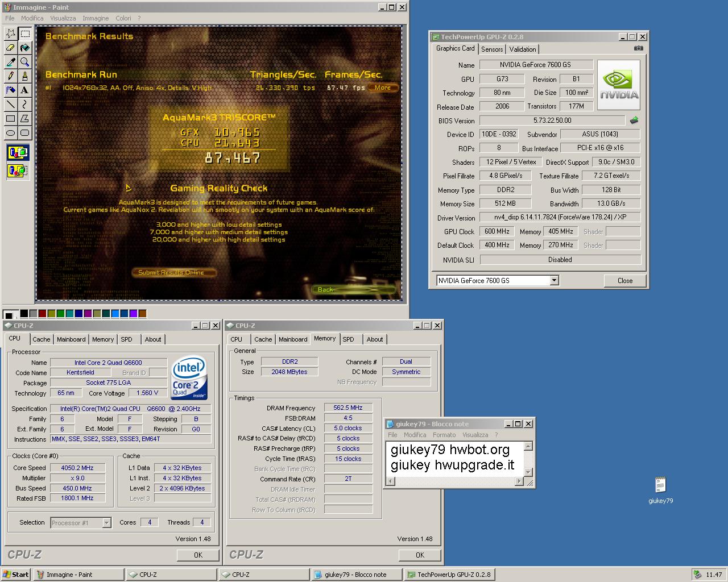Screen dimensions: 728x582
Task: Select the rectangular Select tool in Paint
Action: point(25,34)
